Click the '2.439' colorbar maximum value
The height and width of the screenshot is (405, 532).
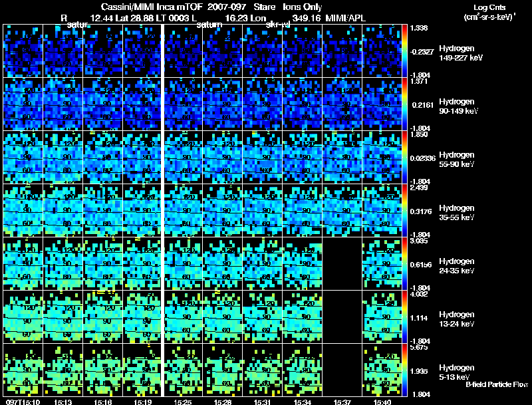tap(419, 188)
